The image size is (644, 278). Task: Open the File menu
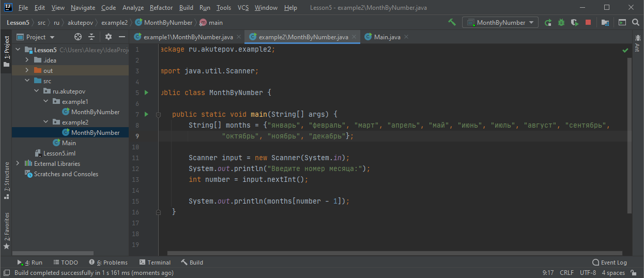coord(23,8)
